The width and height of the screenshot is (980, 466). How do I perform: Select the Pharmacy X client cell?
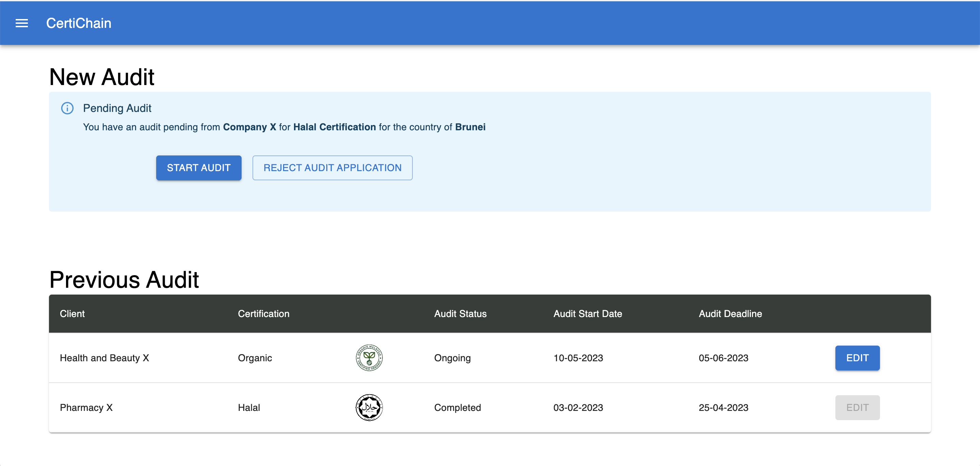pyautogui.click(x=86, y=407)
